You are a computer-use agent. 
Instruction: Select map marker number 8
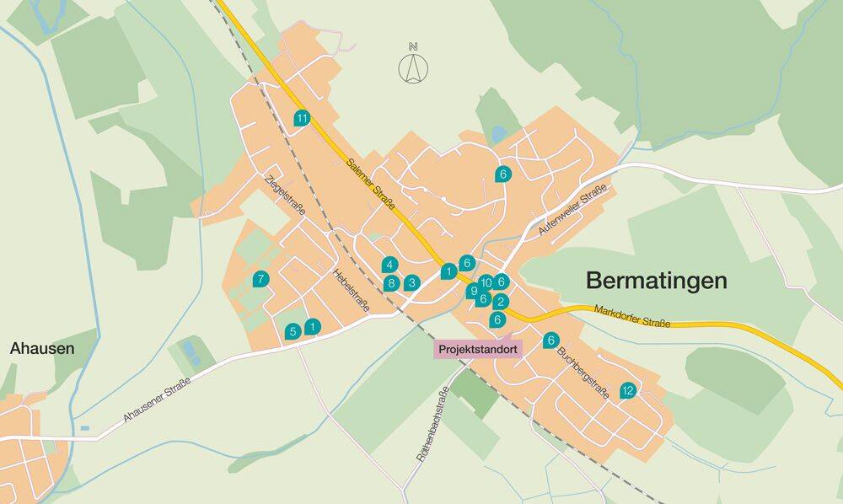(391, 283)
